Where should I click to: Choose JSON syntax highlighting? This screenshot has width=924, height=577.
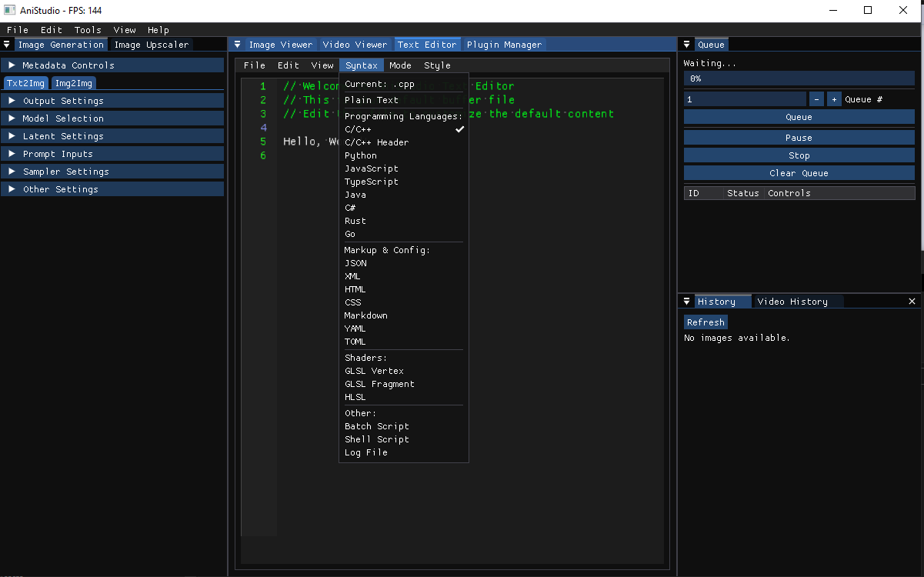pyautogui.click(x=404, y=263)
